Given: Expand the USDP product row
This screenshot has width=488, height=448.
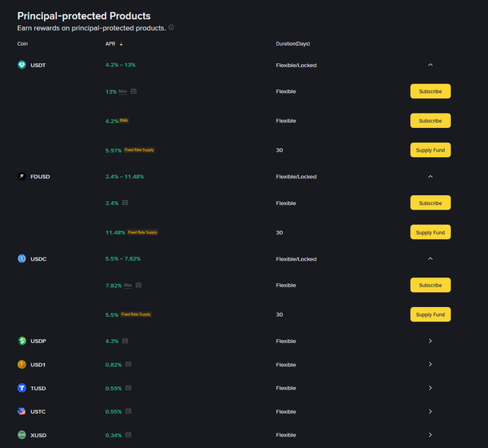Looking at the screenshot, I should [430, 341].
